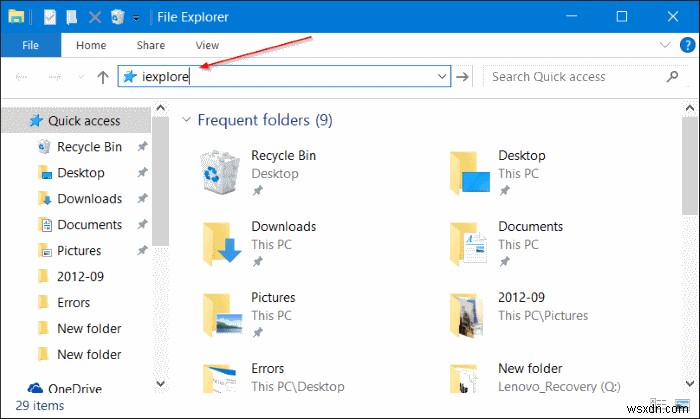Click the search magnifier icon

click(672, 77)
